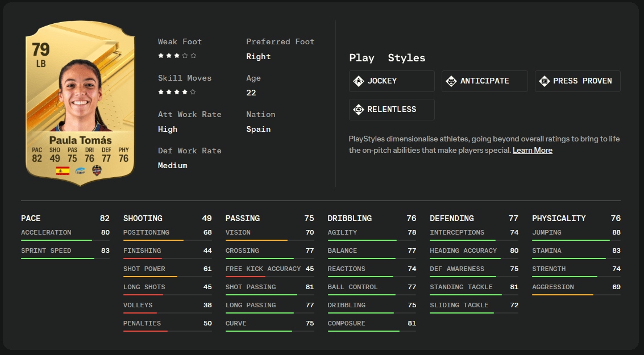Screen dimensions: 644x355
Task: Click the COMPOSURE stat label
Action: point(347,323)
